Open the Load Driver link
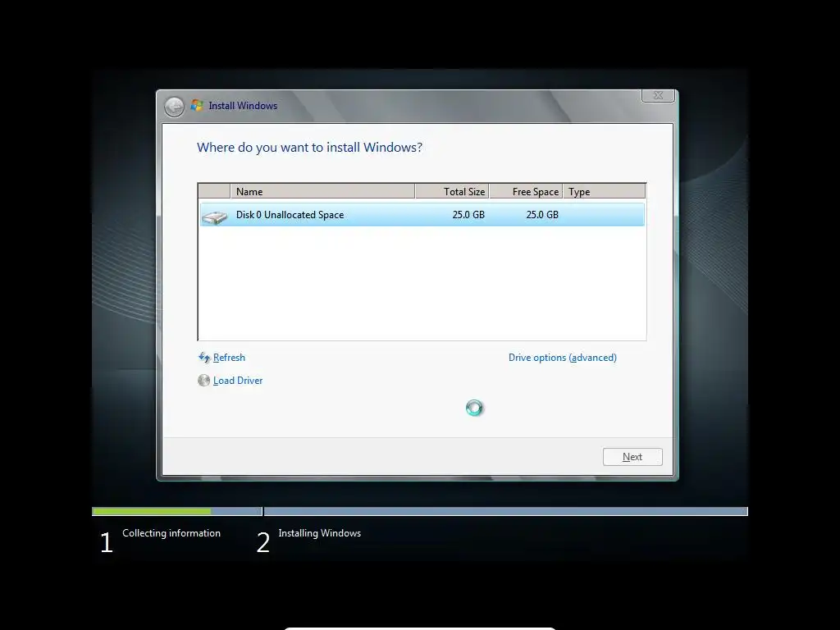 (238, 381)
